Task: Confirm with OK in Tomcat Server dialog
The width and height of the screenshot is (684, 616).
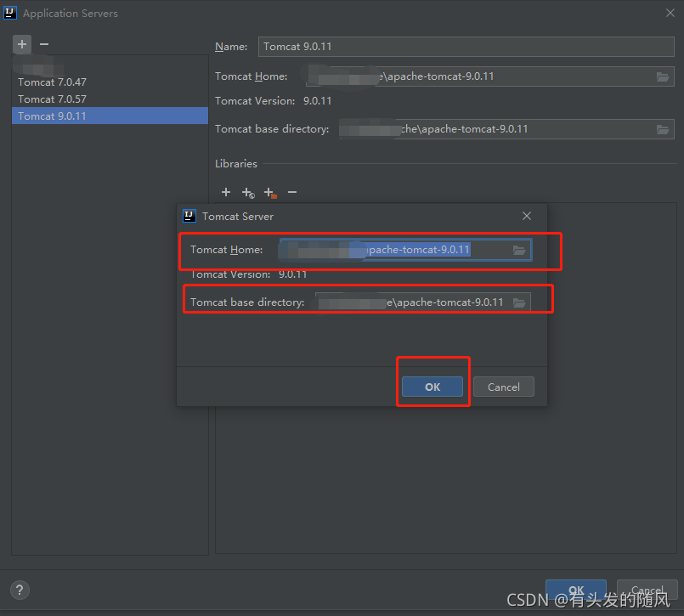Action: [432, 387]
